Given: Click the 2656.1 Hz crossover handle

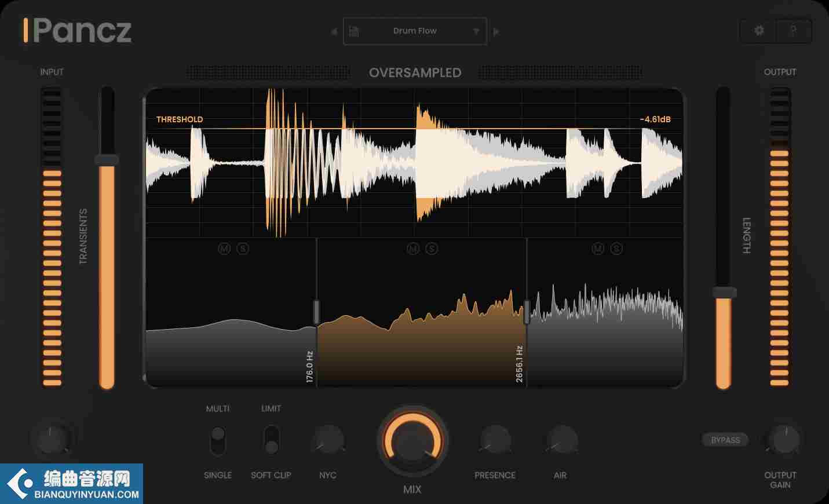Looking at the screenshot, I should coord(527,312).
